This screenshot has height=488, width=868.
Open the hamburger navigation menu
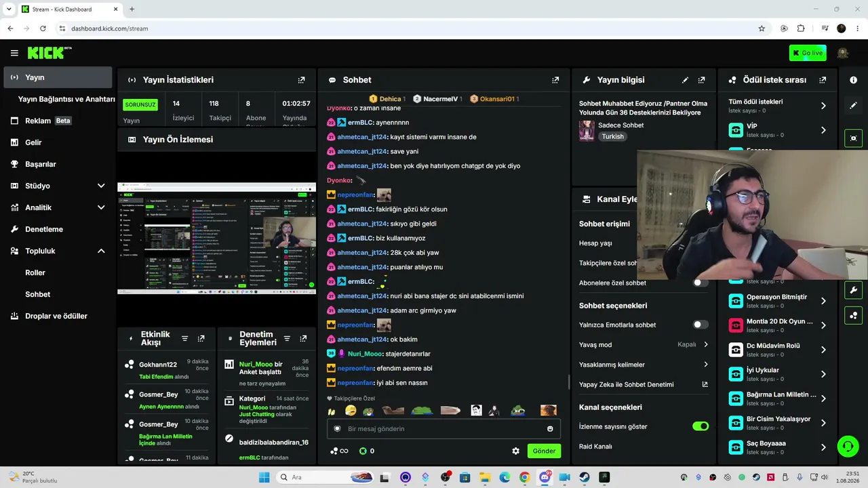pos(14,53)
